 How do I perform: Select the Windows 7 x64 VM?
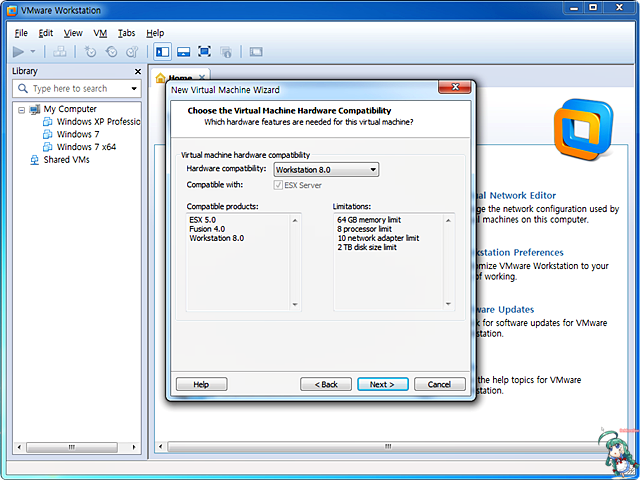(86, 147)
